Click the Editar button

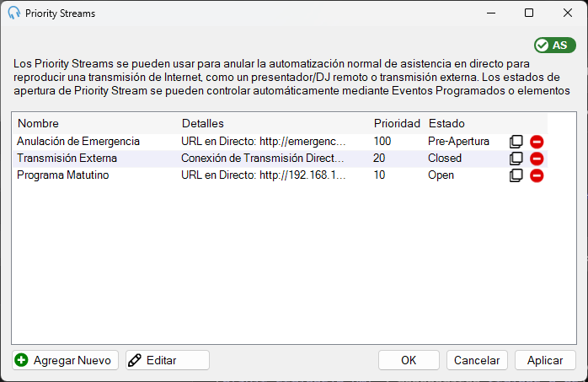pos(168,360)
